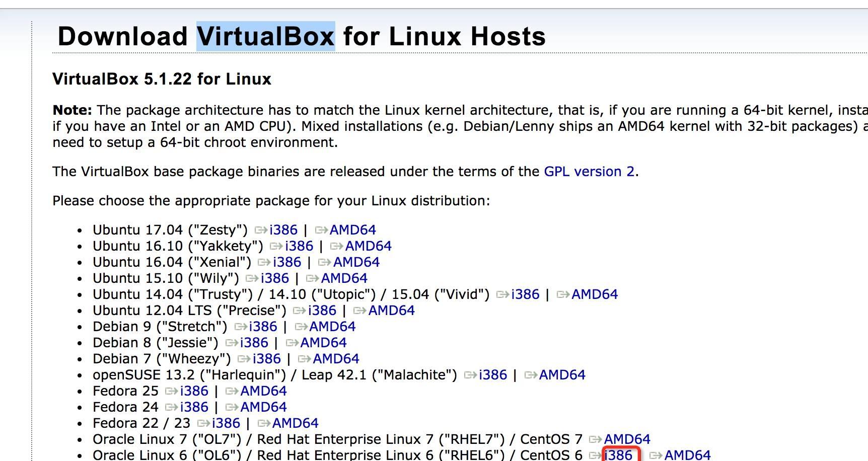Download Ubuntu 16.04 Xenial AMD64 package
The height and width of the screenshot is (461, 868).
pyautogui.click(x=356, y=262)
